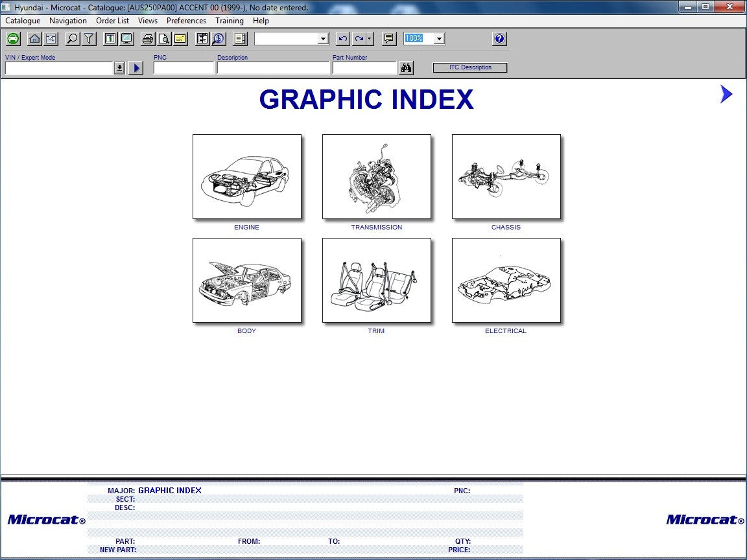Click the blue VIN go arrow button
This screenshot has height=560, width=747.
[x=136, y=68]
